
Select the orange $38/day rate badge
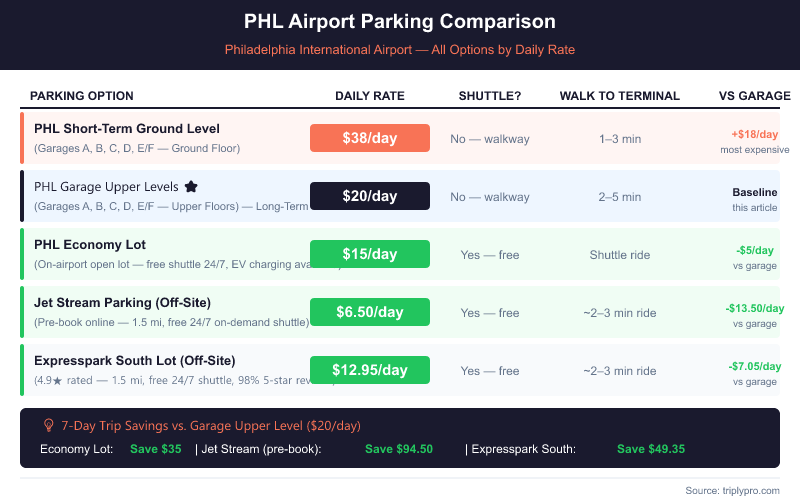tap(370, 138)
